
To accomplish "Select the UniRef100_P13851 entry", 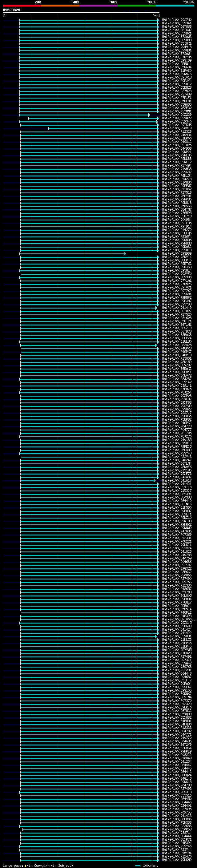I will coord(176,359).
